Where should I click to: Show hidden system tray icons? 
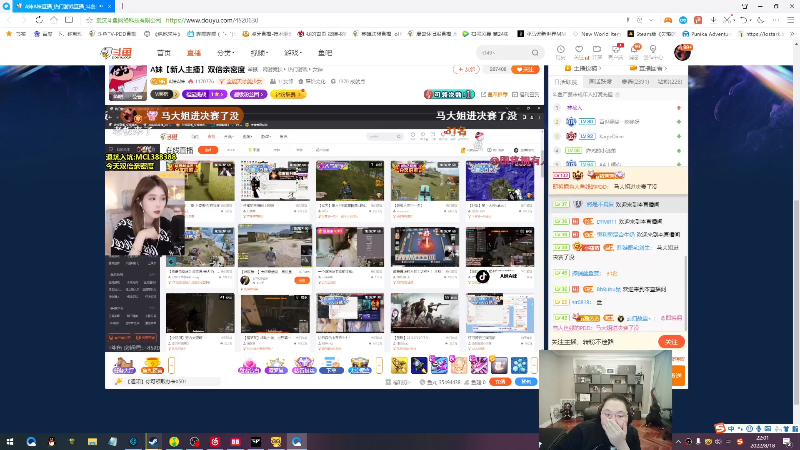click(x=678, y=441)
